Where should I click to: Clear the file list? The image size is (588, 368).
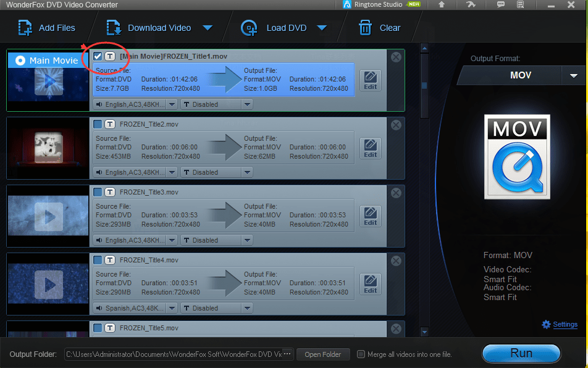(379, 28)
